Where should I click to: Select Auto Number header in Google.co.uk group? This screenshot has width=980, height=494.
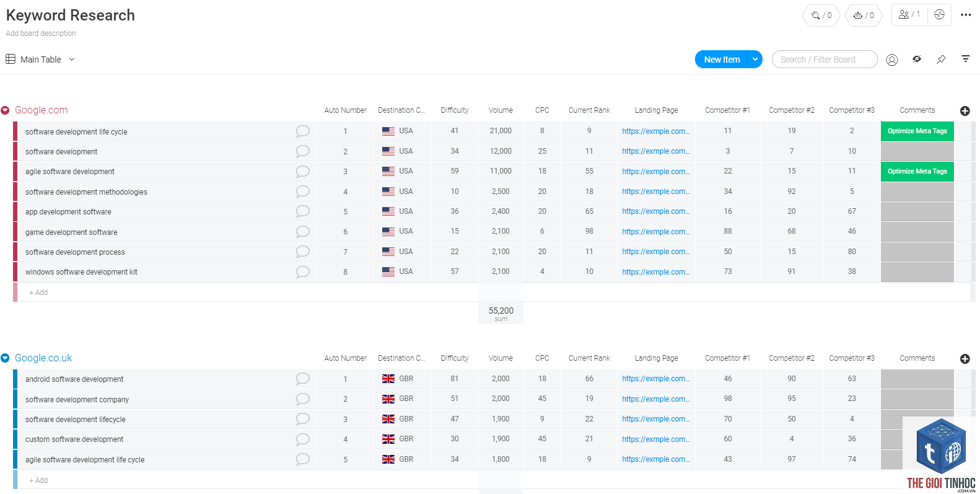345,358
